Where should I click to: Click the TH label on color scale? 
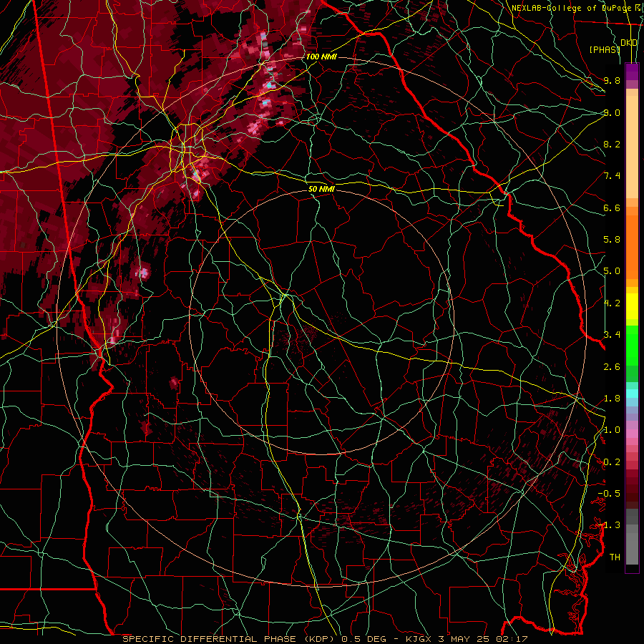pos(615,557)
